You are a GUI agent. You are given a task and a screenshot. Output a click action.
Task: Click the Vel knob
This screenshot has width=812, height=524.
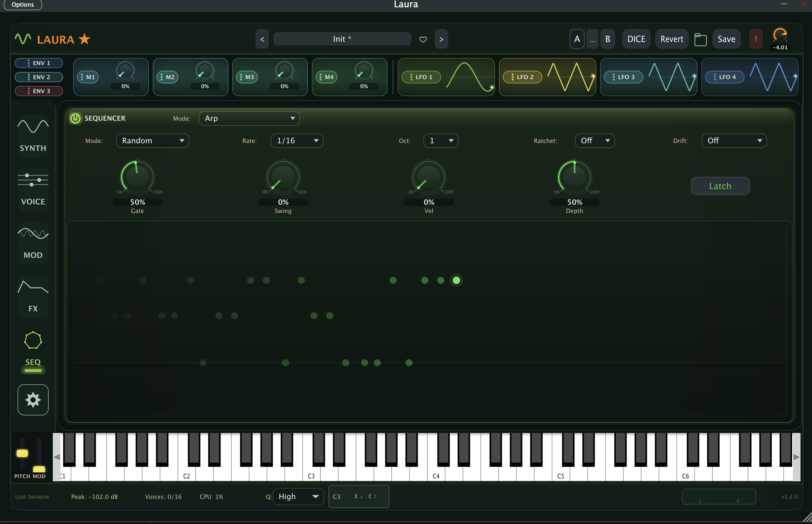(x=429, y=177)
